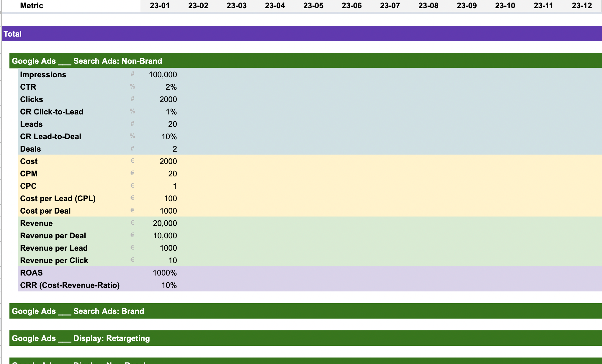Select the 20 CPM value cell
Viewport: 602px width, 364px height.
click(x=173, y=174)
